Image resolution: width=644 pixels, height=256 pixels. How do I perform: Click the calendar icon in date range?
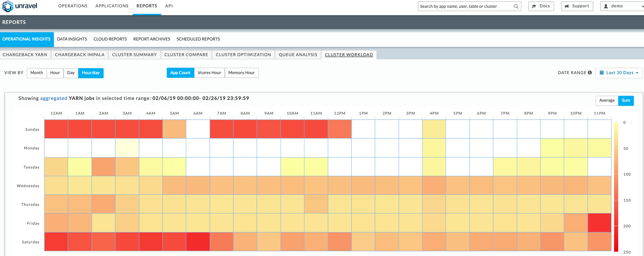pos(601,73)
